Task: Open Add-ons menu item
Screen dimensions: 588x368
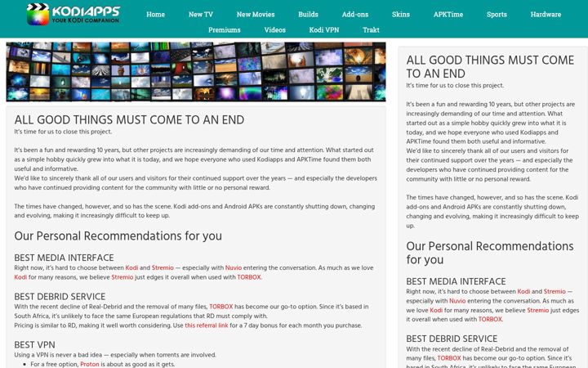Action: point(355,15)
